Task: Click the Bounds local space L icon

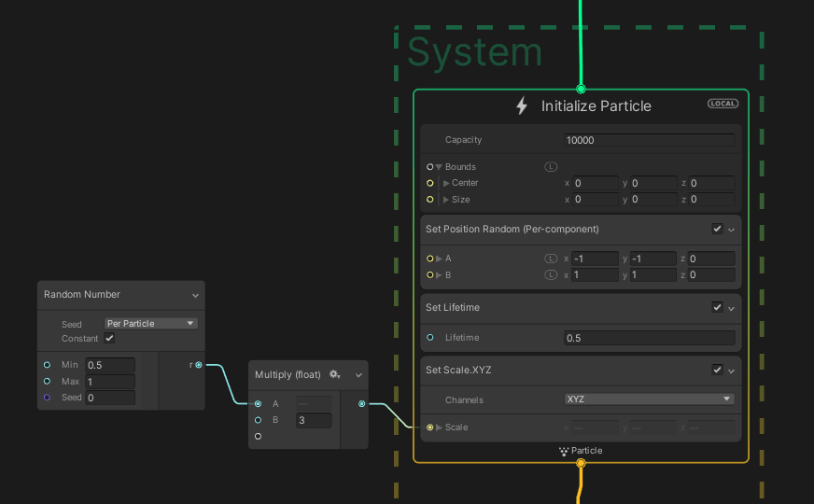Action: tap(550, 167)
